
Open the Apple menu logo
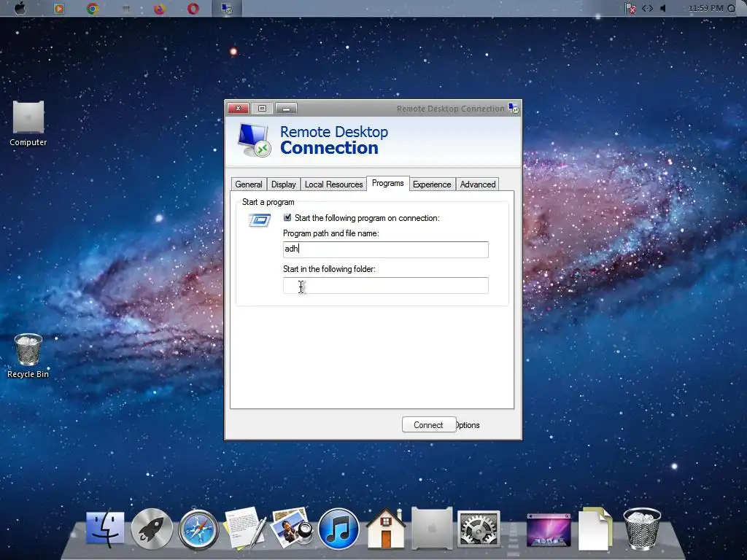tap(20, 8)
